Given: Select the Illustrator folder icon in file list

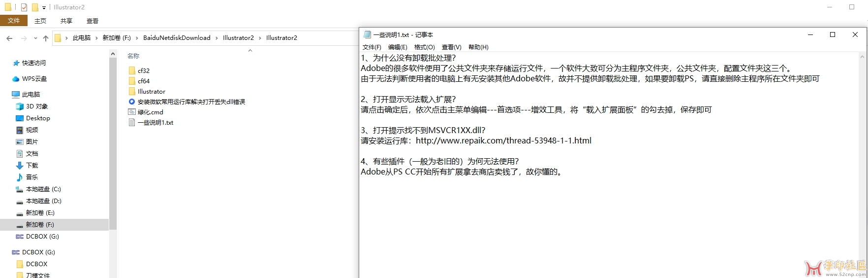Looking at the screenshot, I should [x=132, y=91].
